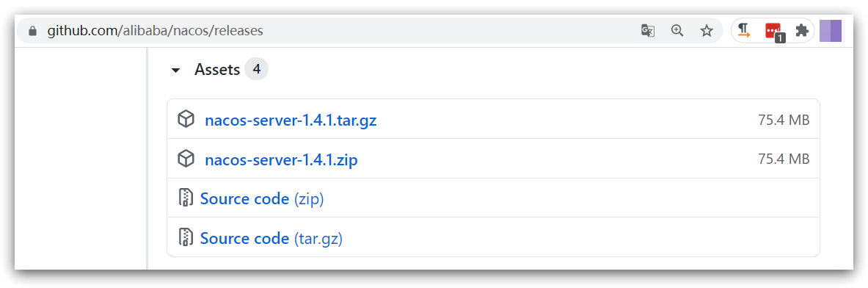Click the zip file icon beside Source code (tar.gz)
The height and width of the screenshot is (288, 868).
point(186,237)
